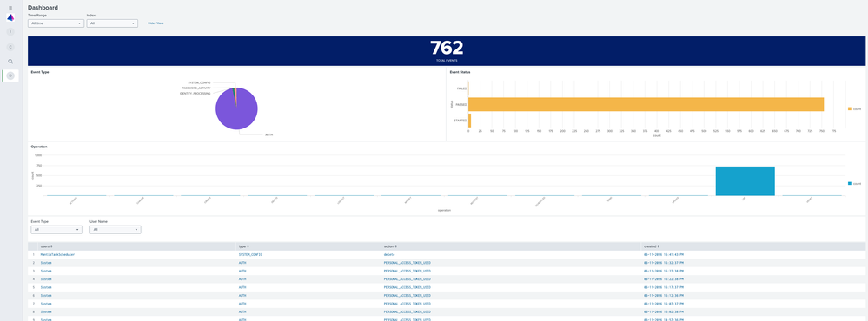Click the Dashboard page title

click(x=43, y=8)
